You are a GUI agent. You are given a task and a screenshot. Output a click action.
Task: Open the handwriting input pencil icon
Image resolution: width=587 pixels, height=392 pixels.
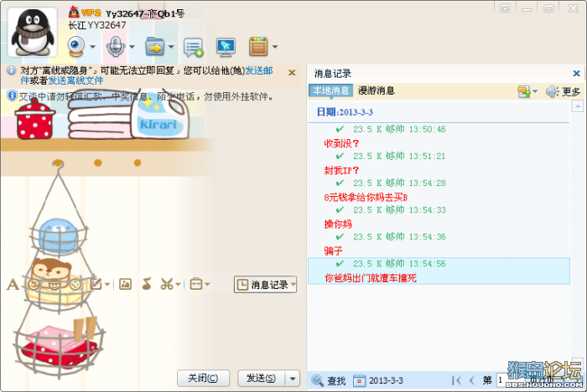[96, 284]
